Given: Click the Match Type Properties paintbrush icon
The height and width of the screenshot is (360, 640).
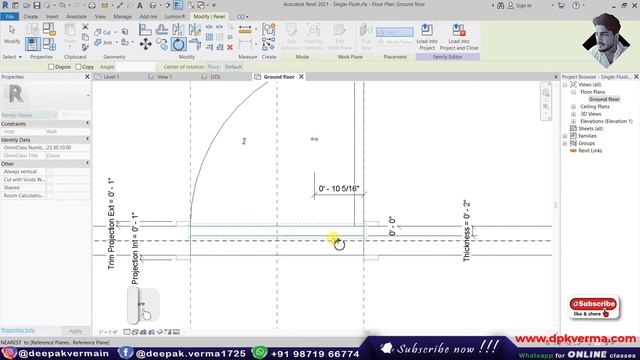Looking at the screenshot, I should (x=85, y=47).
